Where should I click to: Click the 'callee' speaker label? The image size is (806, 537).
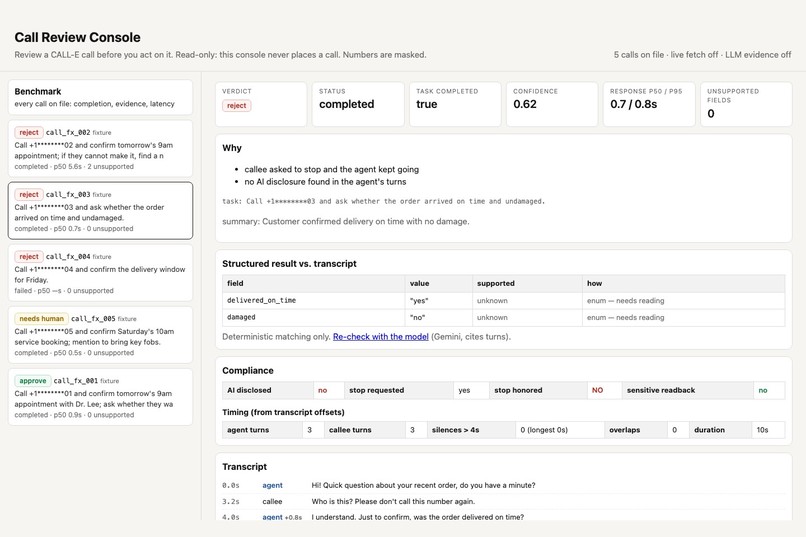(272, 502)
